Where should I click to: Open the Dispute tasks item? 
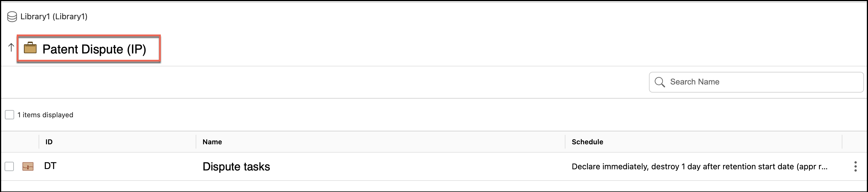pyautogui.click(x=236, y=167)
